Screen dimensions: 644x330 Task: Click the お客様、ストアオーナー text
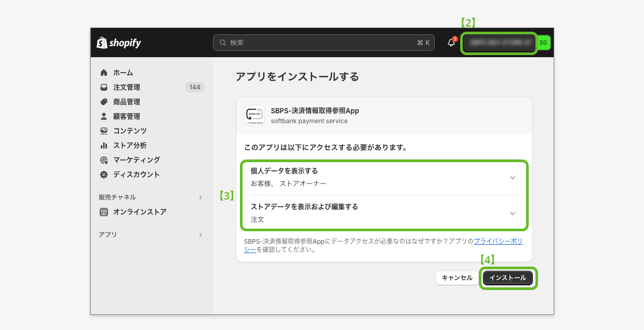tap(288, 183)
